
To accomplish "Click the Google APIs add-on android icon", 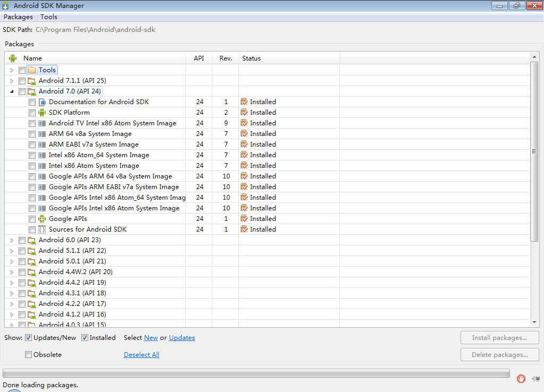I will pyautogui.click(x=42, y=219).
